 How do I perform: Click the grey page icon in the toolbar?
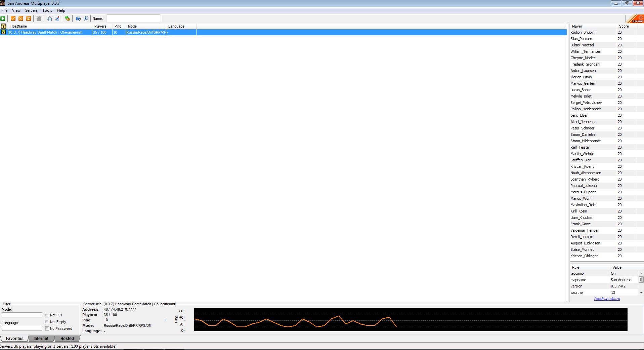coord(39,18)
